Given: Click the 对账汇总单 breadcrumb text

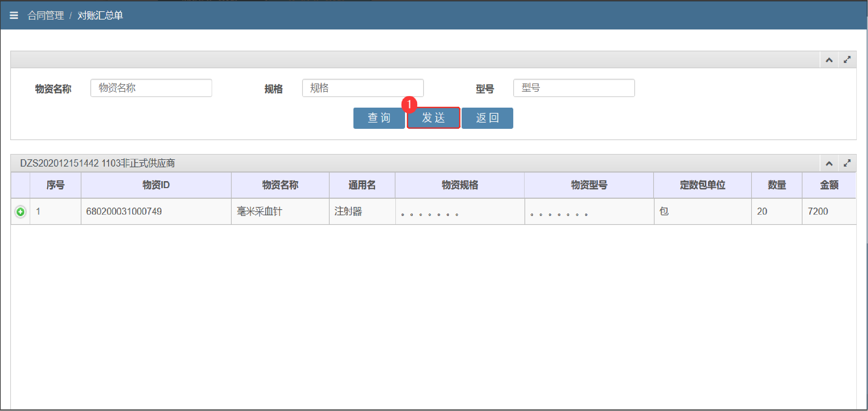Looking at the screenshot, I should [x=100, y=16].
